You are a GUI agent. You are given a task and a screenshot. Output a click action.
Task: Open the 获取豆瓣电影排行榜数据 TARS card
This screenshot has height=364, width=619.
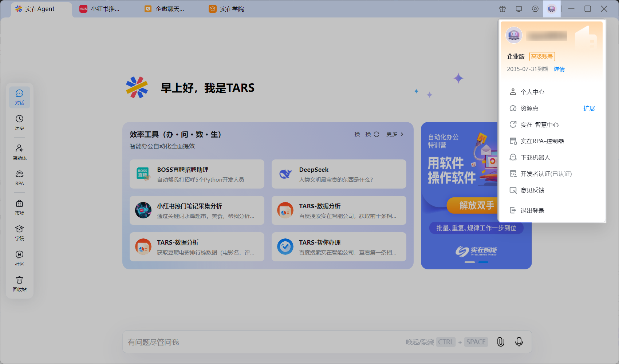197,247
